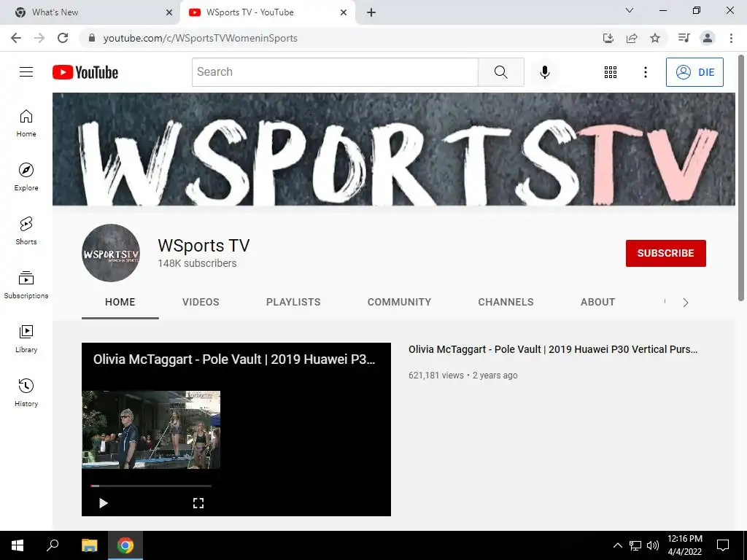
Task: Toggle full screen on featured video
Action: 198,503
